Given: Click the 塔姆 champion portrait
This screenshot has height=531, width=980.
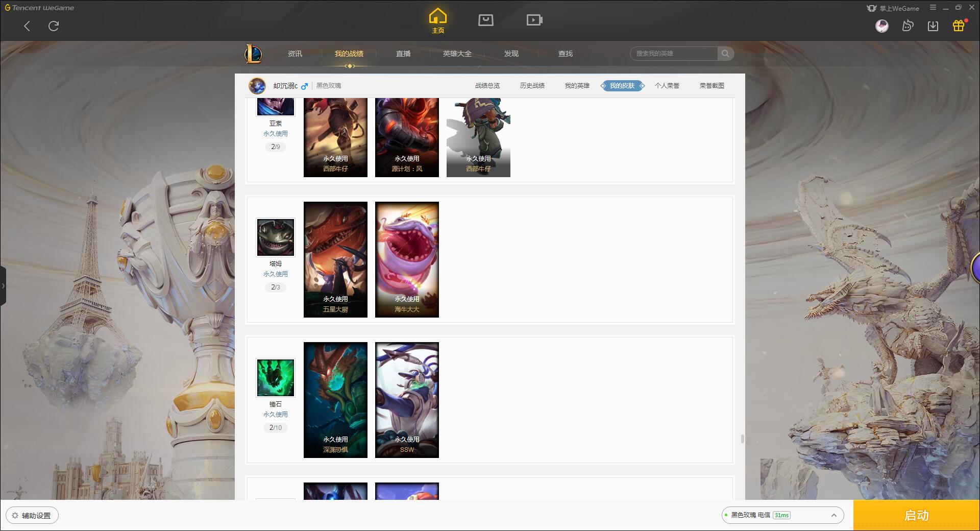Looking at the screenshot, I should (x=276, y=237).
